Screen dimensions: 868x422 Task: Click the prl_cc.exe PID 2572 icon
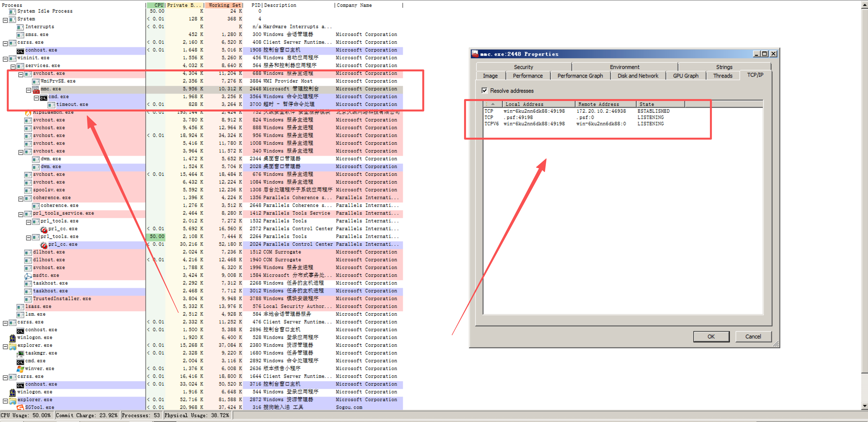tap(44, 229)
